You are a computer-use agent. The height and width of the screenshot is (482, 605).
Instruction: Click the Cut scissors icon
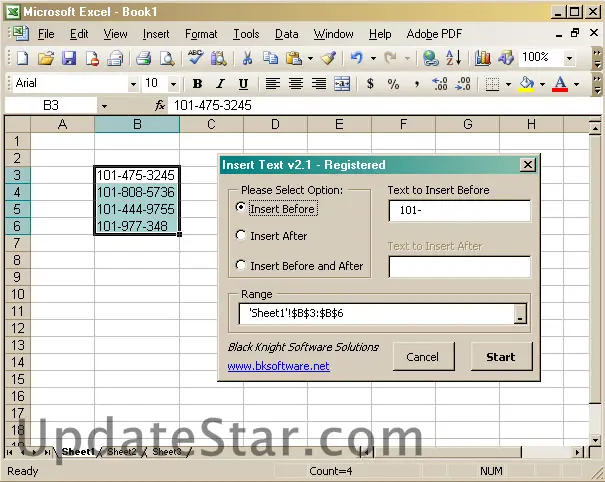247,58
